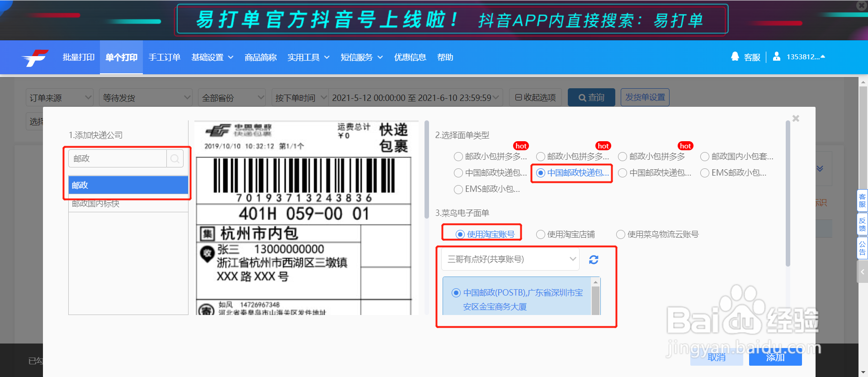This screenshot has width=868, height=377.
Task: Click the 发货单设置 button
Action: (x=645, y=97)
